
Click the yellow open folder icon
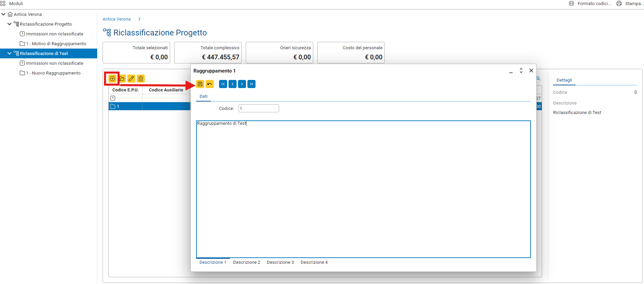[x=122, y=79]
